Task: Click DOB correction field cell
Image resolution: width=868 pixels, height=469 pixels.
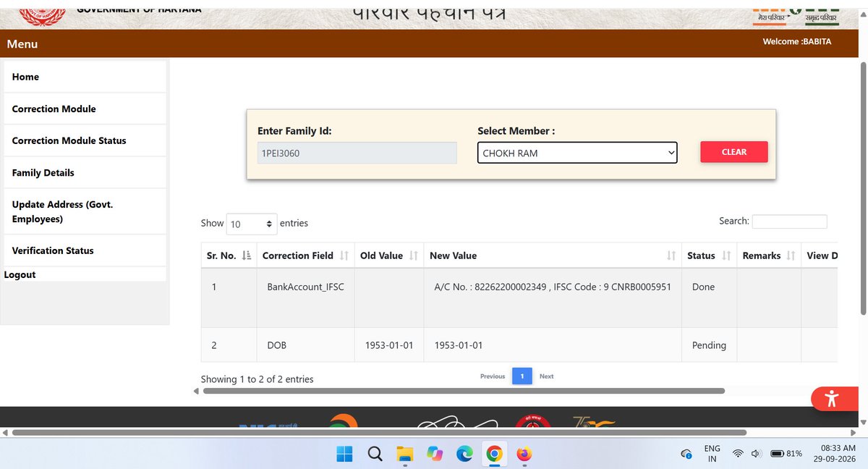Action: [305, 345]
